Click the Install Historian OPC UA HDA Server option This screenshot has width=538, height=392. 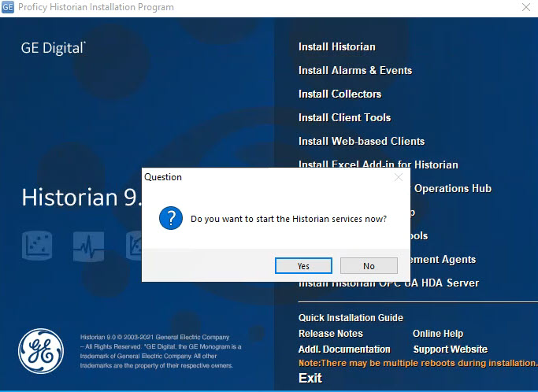pyautogui.click(x=388, y=284)
